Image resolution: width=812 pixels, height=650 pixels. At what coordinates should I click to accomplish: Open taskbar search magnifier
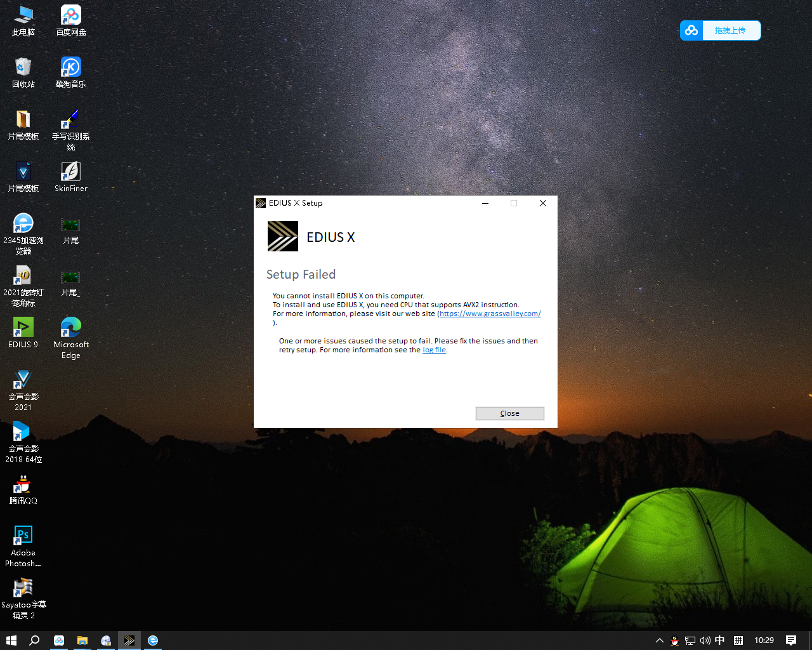(x=35, y=640)
